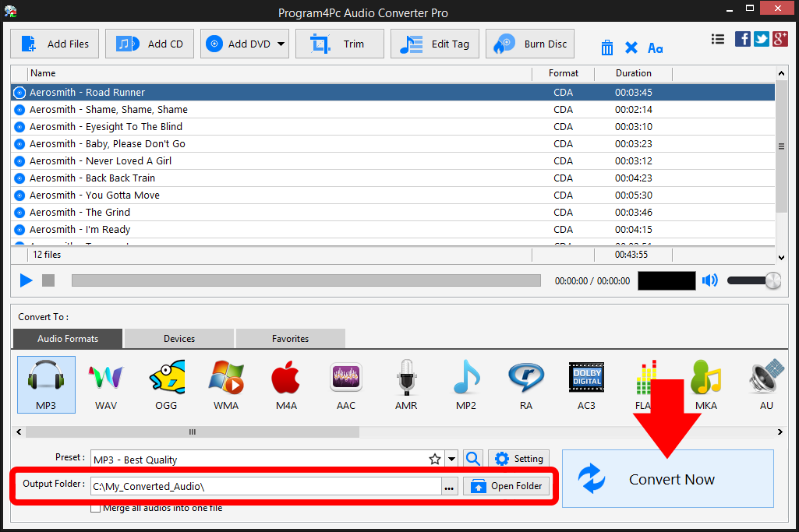The image size is (799, 532).
Task: Click the trash icon to remove selected file
Action: click(x=607, y=48)
